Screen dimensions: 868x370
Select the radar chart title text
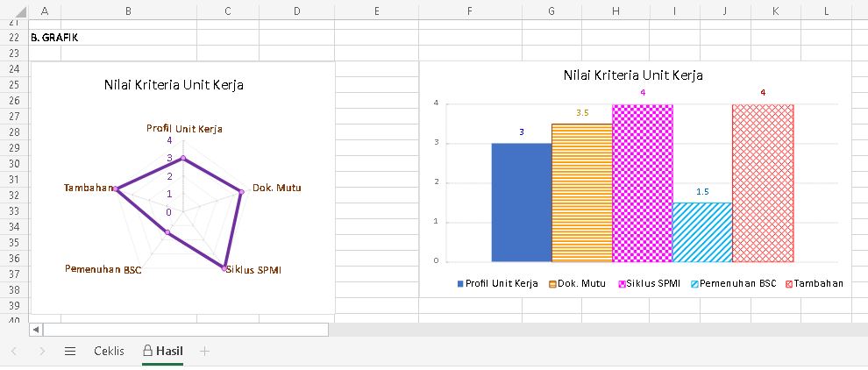174,85
